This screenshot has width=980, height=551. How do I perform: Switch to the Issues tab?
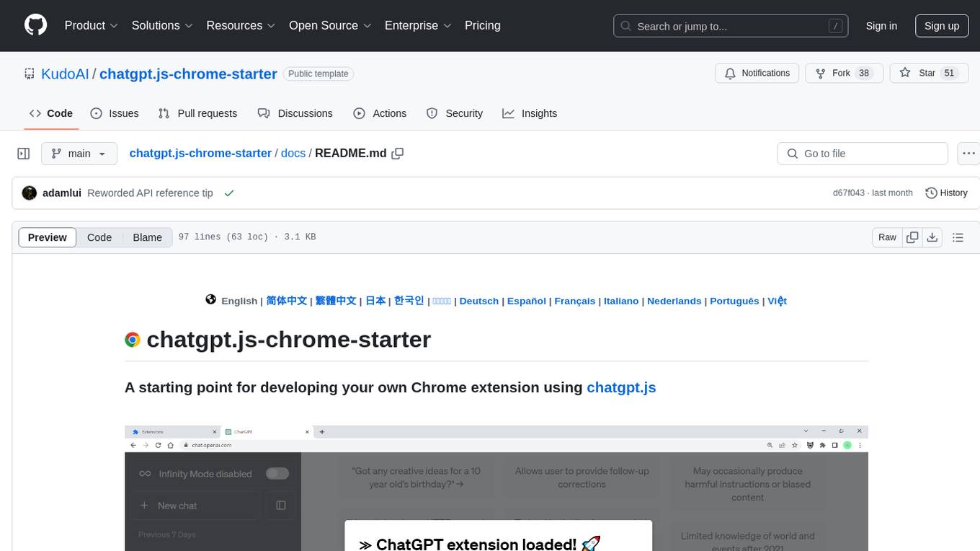click(x=115, y=113)
